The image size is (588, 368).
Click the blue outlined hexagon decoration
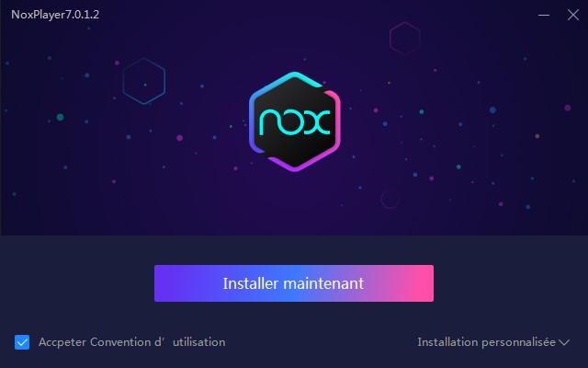(144, 81)
